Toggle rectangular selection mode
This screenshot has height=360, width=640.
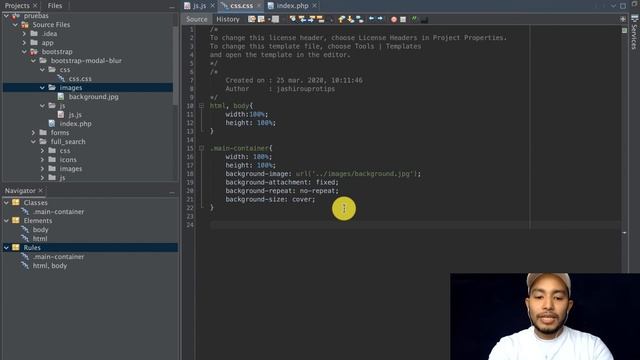tap(331, 20)
